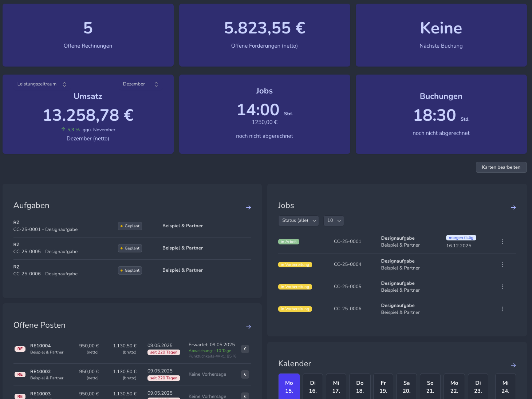The width and height of the screenshot is (532, 399).
Task: Open the Status (alle) filter dropdown
Action: 298,220
